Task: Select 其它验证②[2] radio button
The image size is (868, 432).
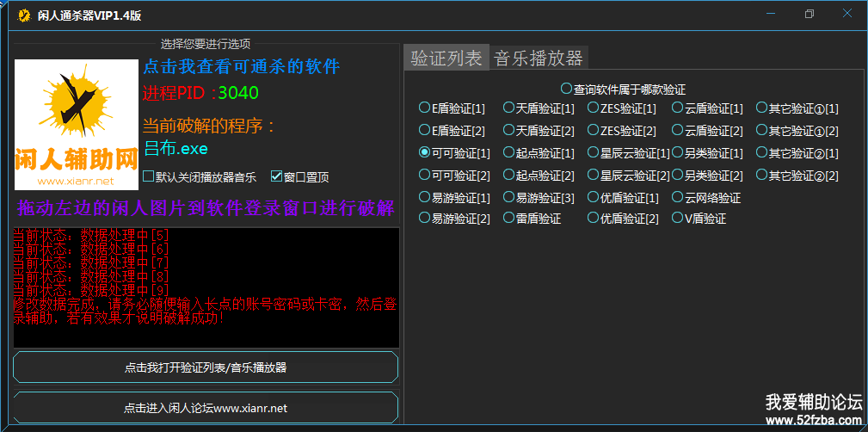Action: (797, 176)
